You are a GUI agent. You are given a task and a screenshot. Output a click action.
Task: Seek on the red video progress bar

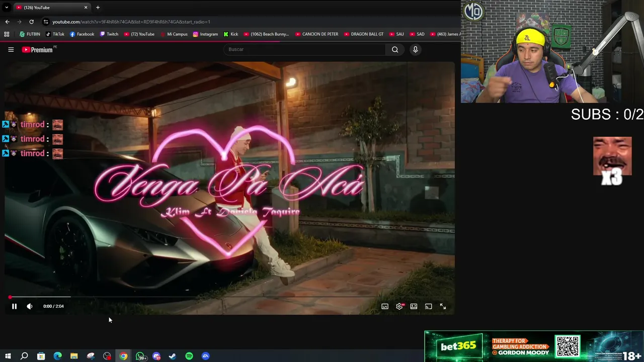point(229,297)
